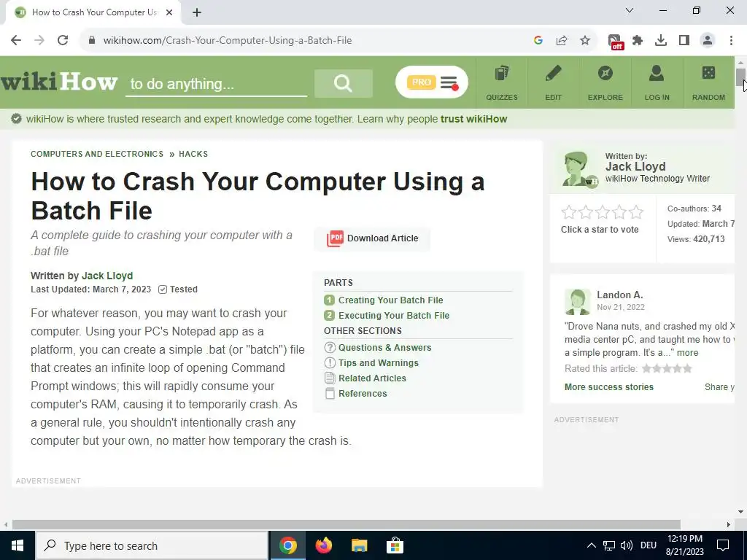The image size is (747, 560).
Task: Open tab search chevron dropdown
Action: 630,10
